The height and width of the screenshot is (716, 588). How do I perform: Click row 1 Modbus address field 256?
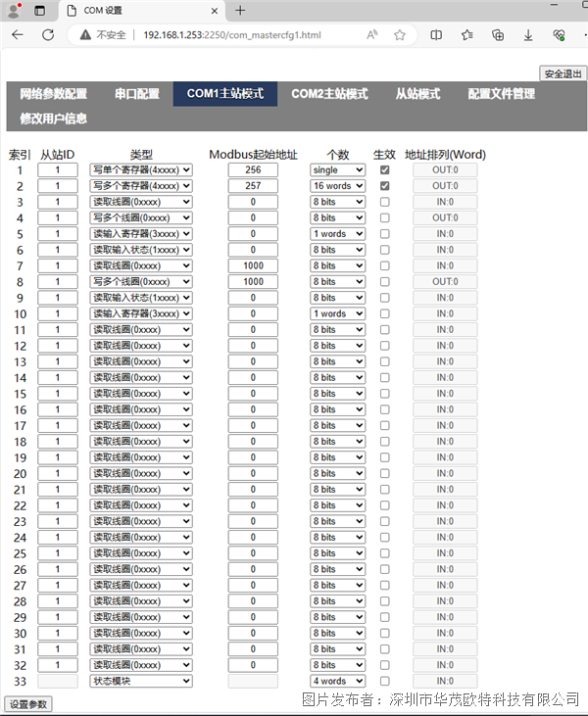pos(253,169)
